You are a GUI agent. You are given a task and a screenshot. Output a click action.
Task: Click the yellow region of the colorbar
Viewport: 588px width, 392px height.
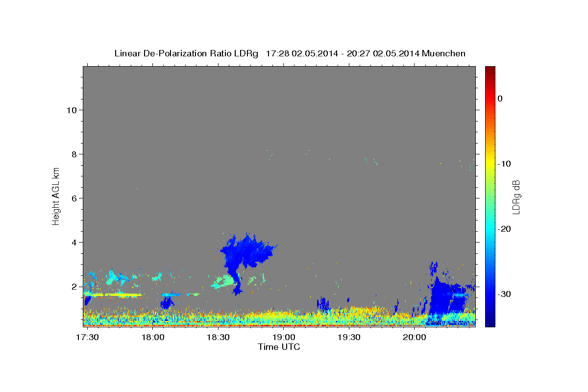point(490,162)
